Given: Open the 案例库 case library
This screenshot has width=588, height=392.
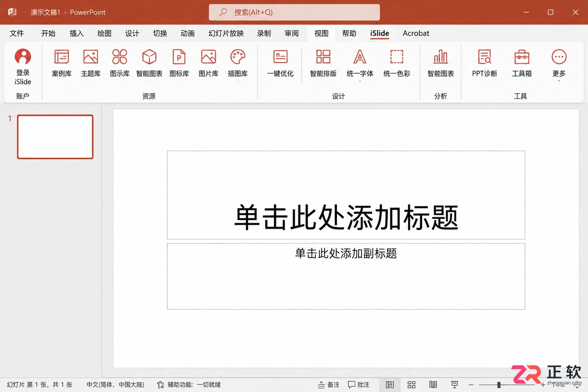Looking at the screenshot, I should click(62, 63).
